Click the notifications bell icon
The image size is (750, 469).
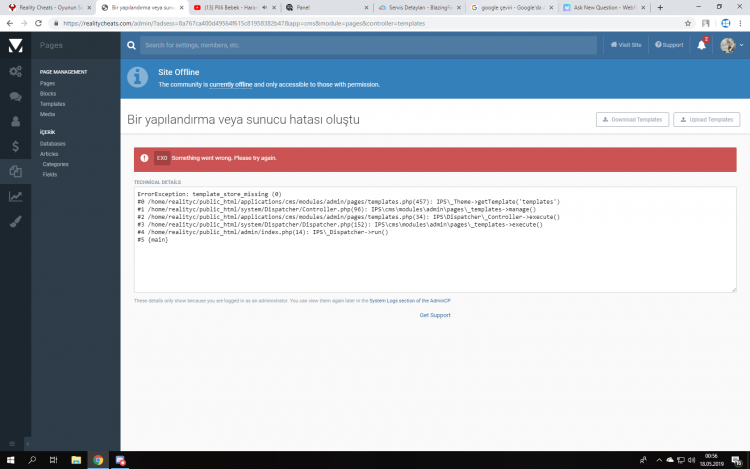pos(702,45)
